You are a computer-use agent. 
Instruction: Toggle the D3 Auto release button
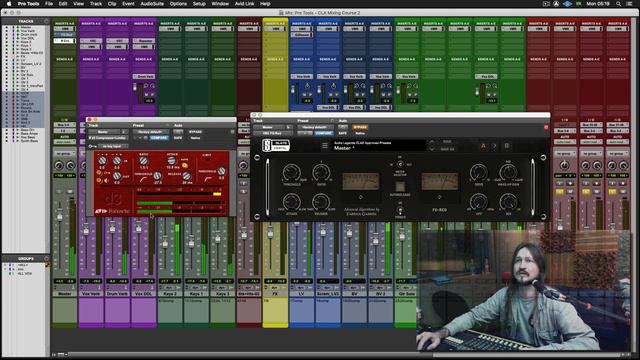[x=185, y=165]
